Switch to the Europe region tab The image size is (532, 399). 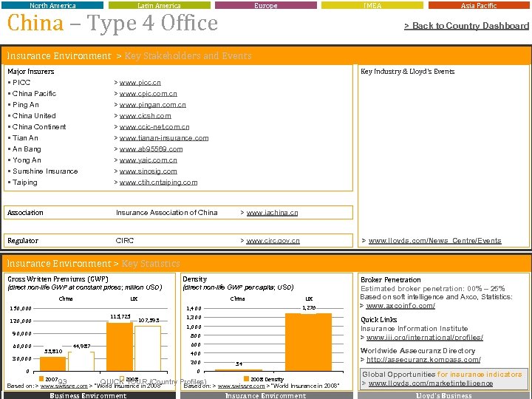click(266, 5)
